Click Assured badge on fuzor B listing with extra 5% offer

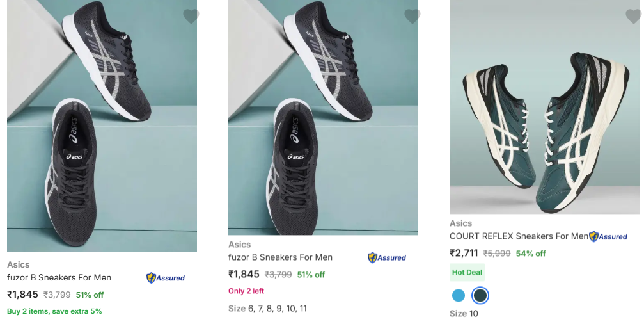coord(166,278)
